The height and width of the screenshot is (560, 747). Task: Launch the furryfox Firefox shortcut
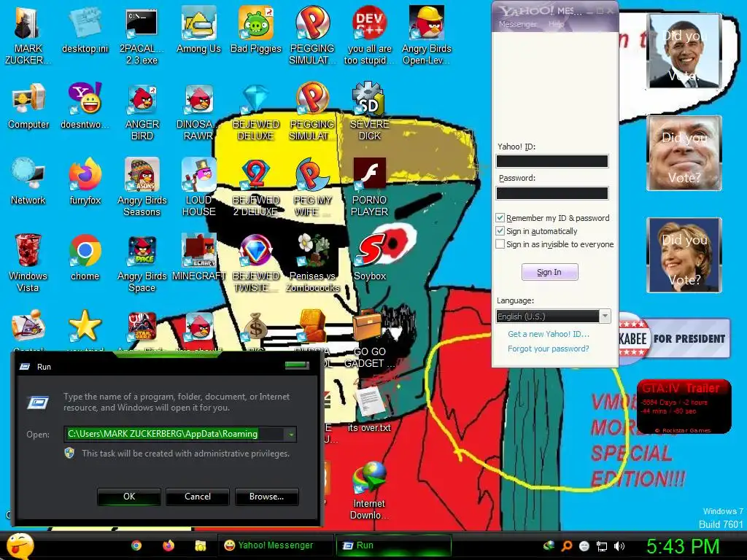(85, 175)
